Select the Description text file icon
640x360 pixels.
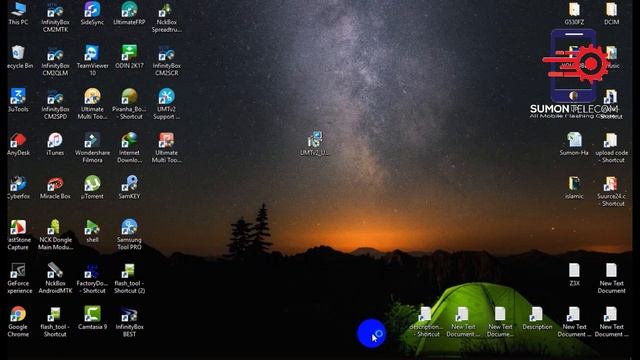coord(537,318)
